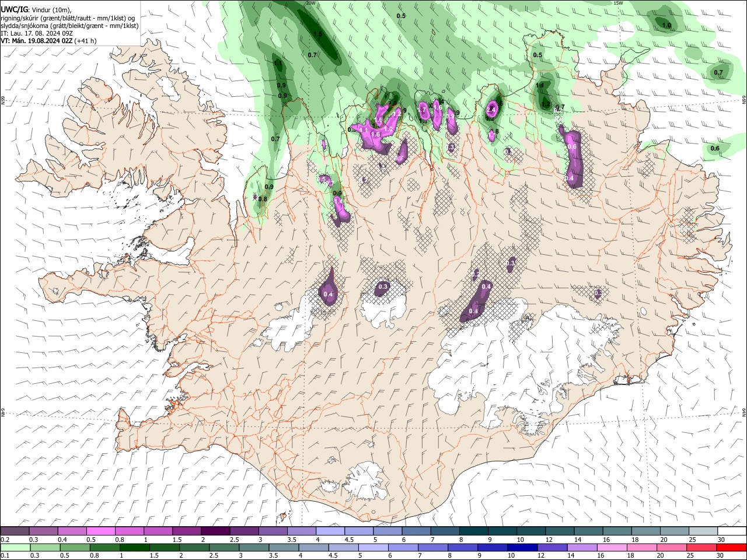
Task: Select the first snow scale swatch labeled 0.2
Action: 15,531
